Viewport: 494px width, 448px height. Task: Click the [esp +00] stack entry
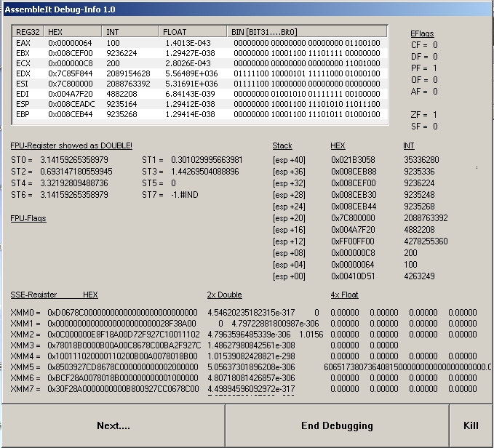coord(289,276)
